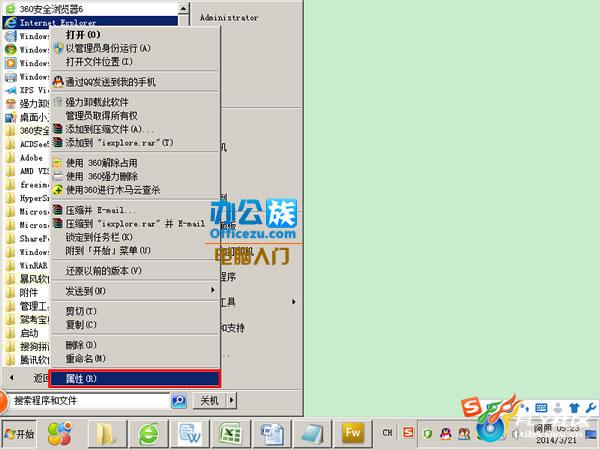The image size is (600, 450).
Task: Click the Sogou wrench settings icon
Action: coord(591,408)
